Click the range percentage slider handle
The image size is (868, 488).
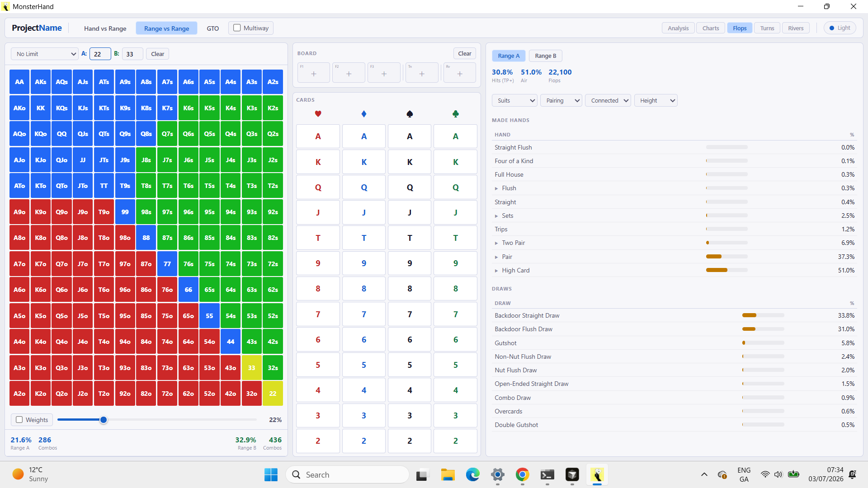(x=104, y=420)
